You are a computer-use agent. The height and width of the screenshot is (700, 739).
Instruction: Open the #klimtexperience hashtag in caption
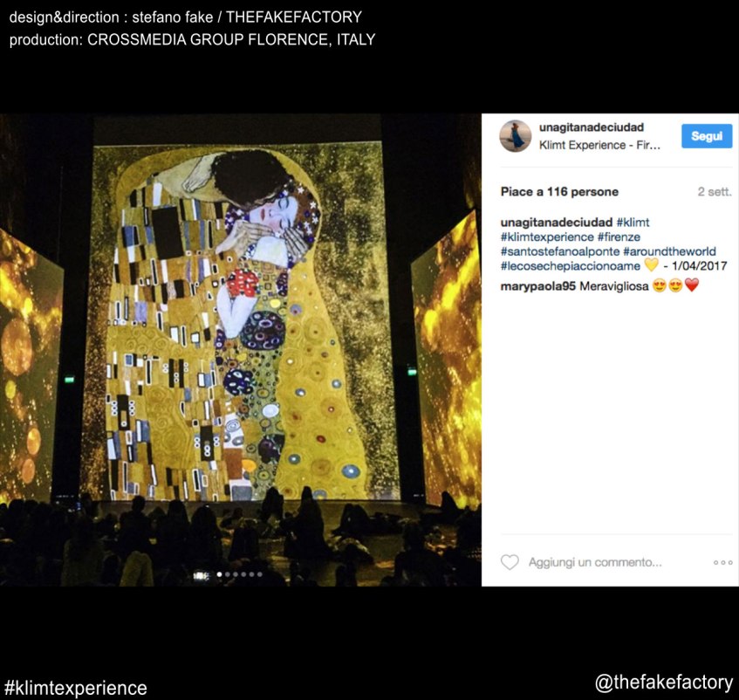pos(547,237)
